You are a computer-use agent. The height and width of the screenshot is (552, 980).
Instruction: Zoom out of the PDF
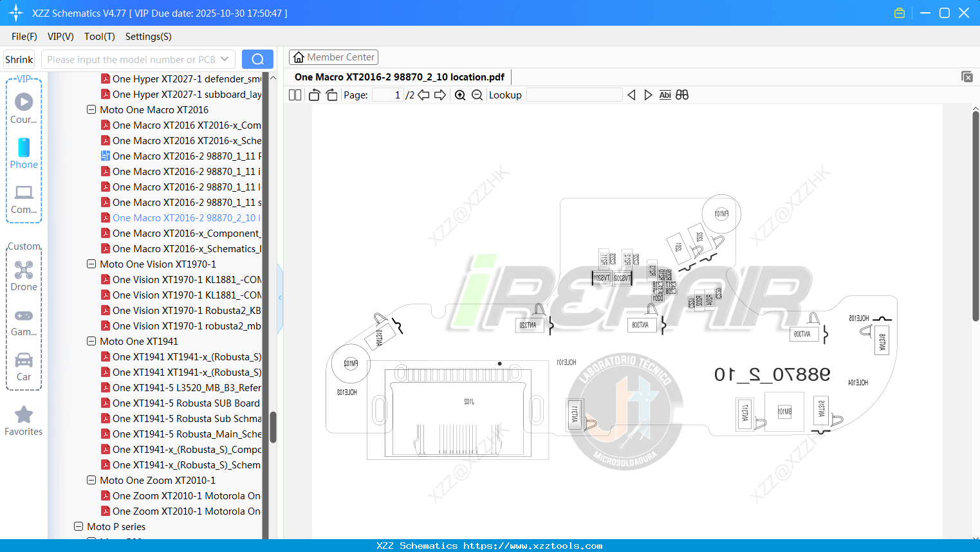[477, 95]
